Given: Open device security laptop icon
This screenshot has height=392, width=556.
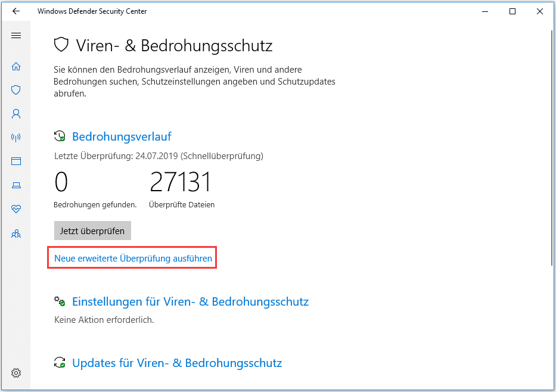Looking at the screenshot, I should (16, 185).
